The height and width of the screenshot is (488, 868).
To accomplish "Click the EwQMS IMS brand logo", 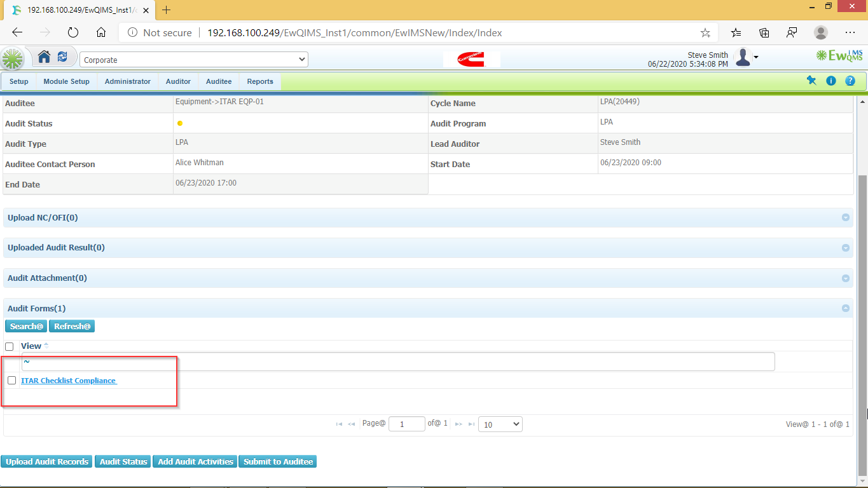I will 839,56.
